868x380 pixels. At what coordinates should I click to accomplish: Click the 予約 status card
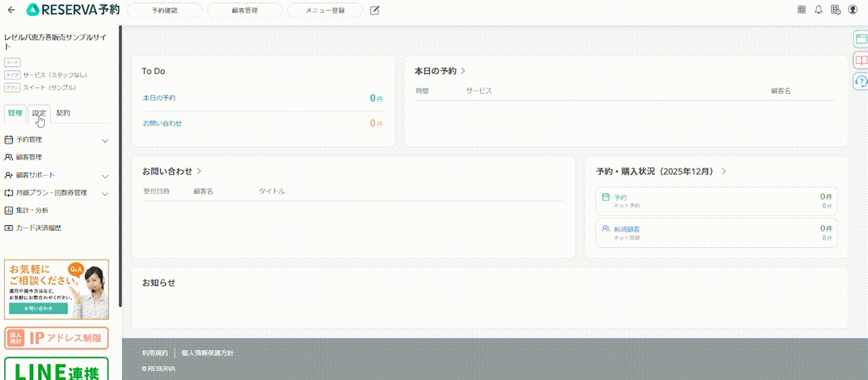[x=717, y=201]
